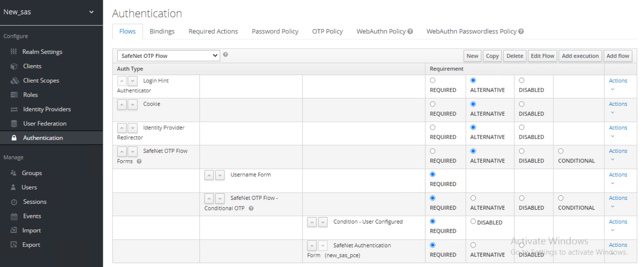Screen dimensions: 644x267
Task: Set Cookie to REQUIRED
Action: click(x=433, y=104)
